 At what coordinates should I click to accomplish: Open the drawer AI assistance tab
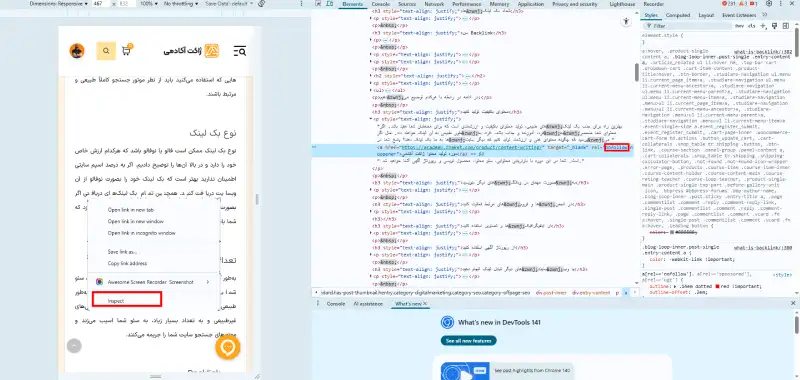click(368, 303)
